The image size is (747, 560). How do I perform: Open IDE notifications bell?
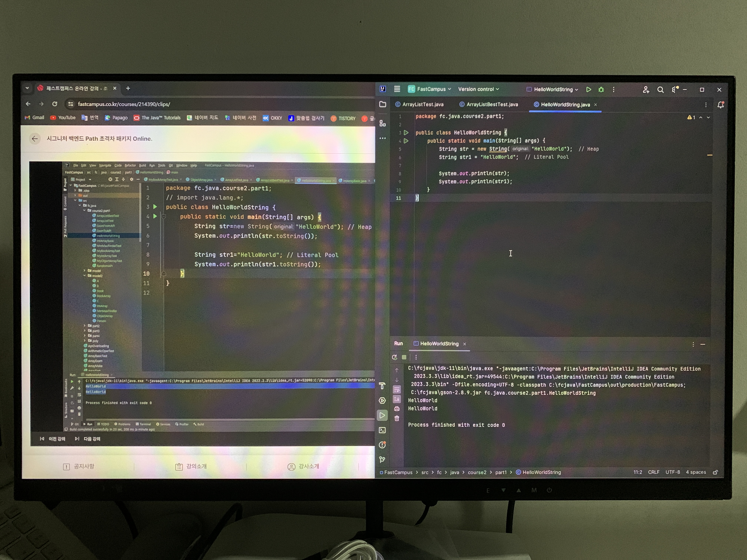[x=721, y=105]
